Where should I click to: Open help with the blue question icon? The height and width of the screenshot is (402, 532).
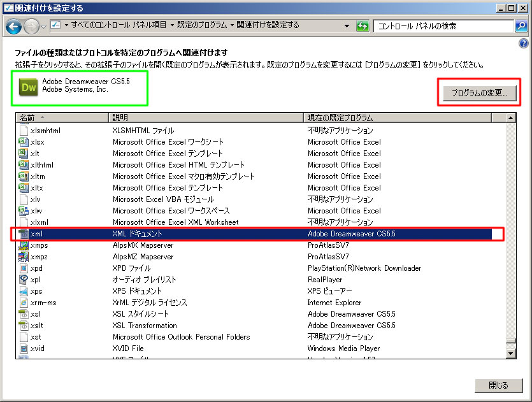point(524,43)
